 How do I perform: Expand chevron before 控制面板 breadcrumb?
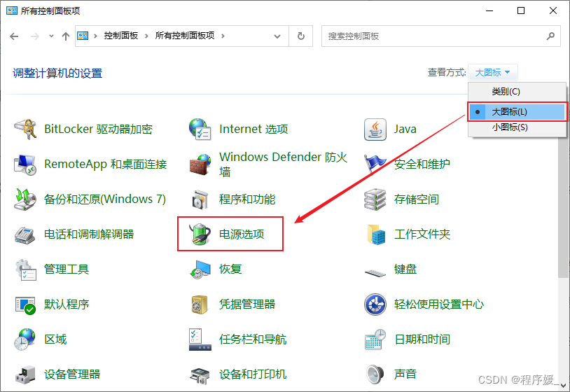[95, 36]
